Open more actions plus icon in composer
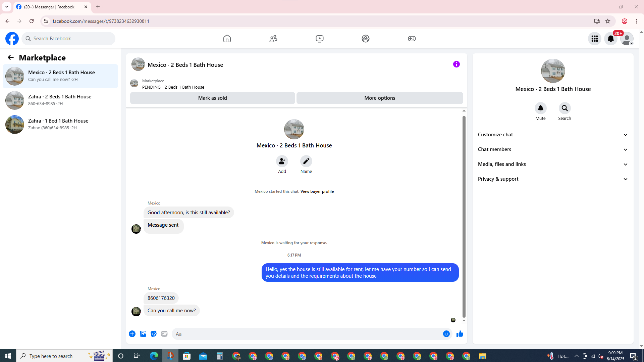 (x=132, y=334)
